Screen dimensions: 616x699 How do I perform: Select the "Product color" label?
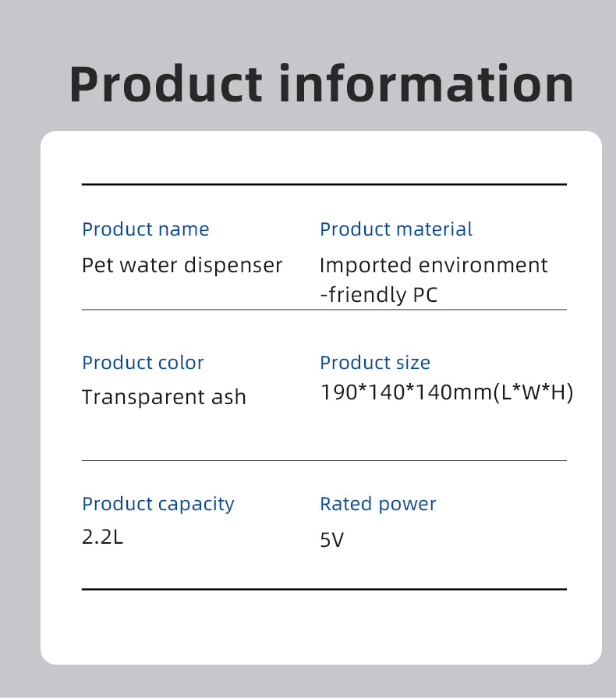click(x=143, y=363)
